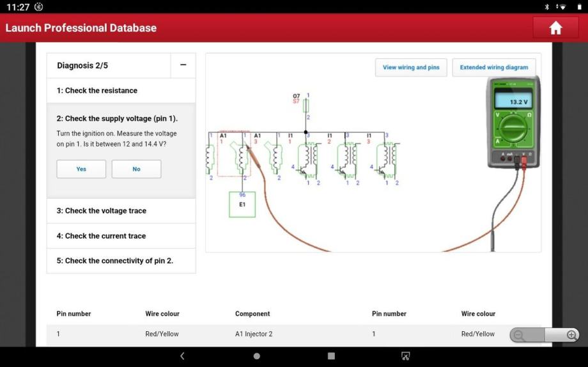Image resolution: width=588 pixels, height=367 pixels.
Task: Click the zoom out magnifier icon
Action: point(518,335)
